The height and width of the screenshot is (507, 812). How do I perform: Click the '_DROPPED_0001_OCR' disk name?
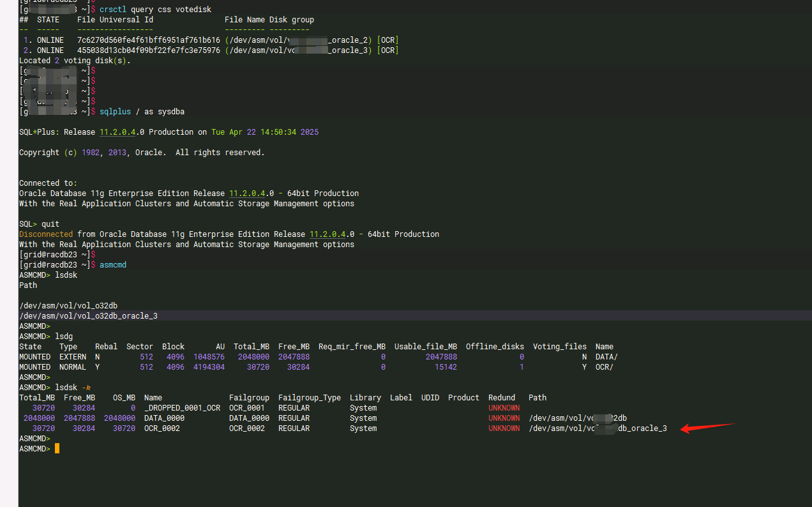click(182, 408)
